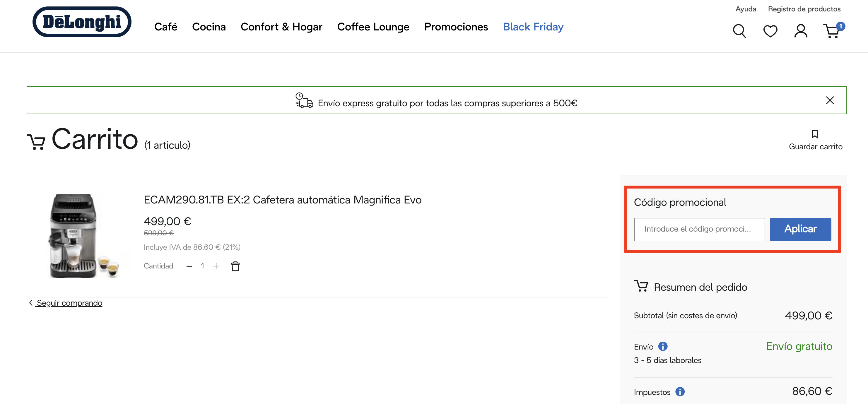Click the Envío info icon
The width and height of the screenshot is (868, 404).
tap(663, 346)
